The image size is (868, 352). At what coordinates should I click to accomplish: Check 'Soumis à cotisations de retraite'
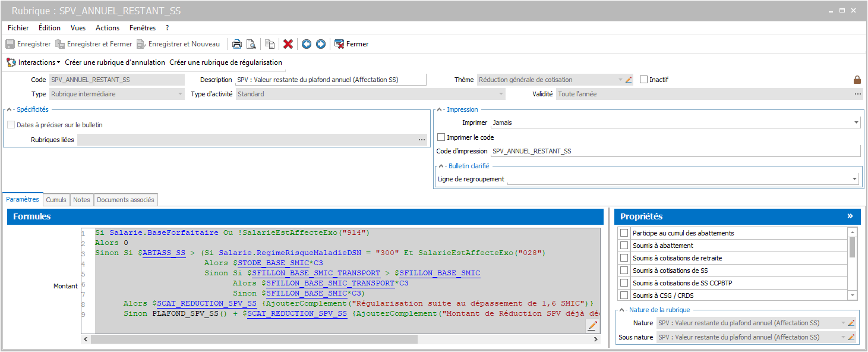click(624, 258)
